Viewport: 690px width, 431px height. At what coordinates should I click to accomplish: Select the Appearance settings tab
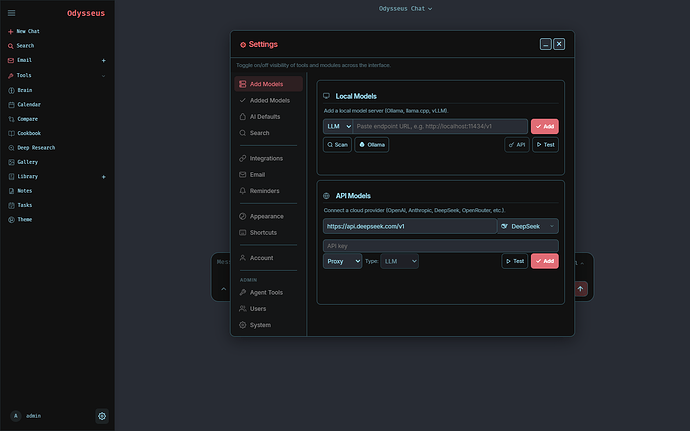268,217
